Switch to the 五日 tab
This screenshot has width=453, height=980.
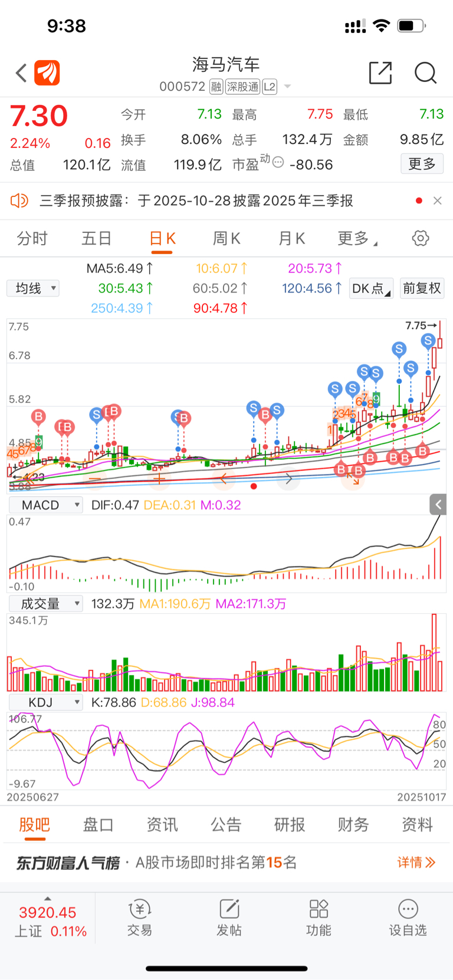(97, 238)
